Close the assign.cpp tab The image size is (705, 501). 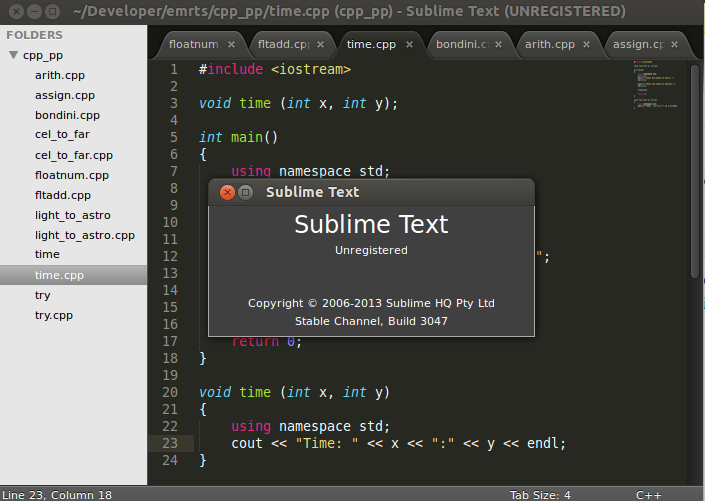click(x=674, y=45)
